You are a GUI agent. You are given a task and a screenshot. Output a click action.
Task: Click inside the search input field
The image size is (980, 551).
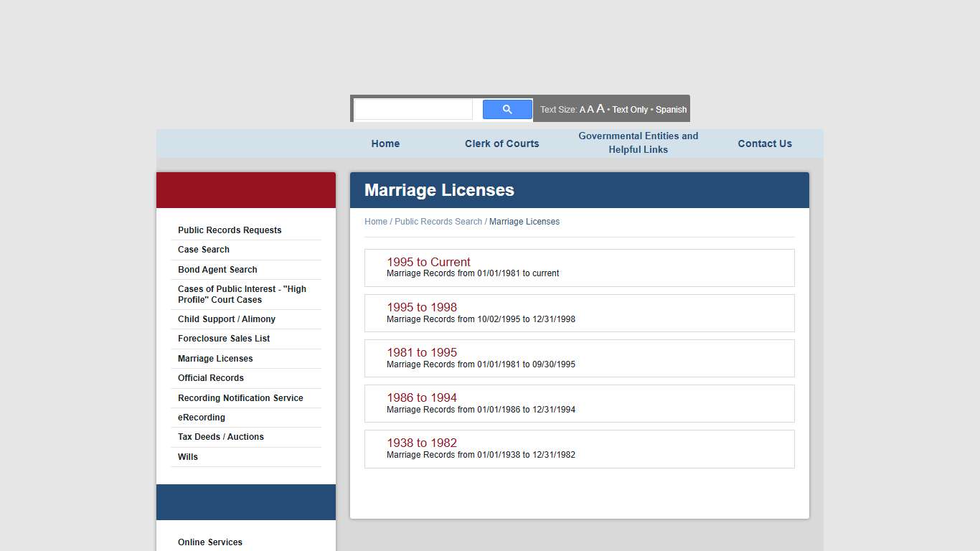[413, 108]
